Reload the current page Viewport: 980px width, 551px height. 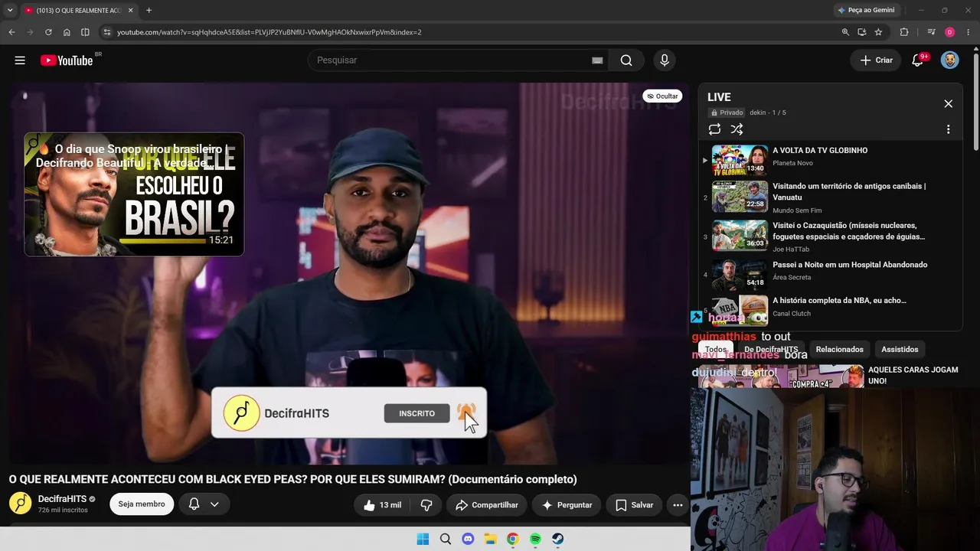coord(48,32)
